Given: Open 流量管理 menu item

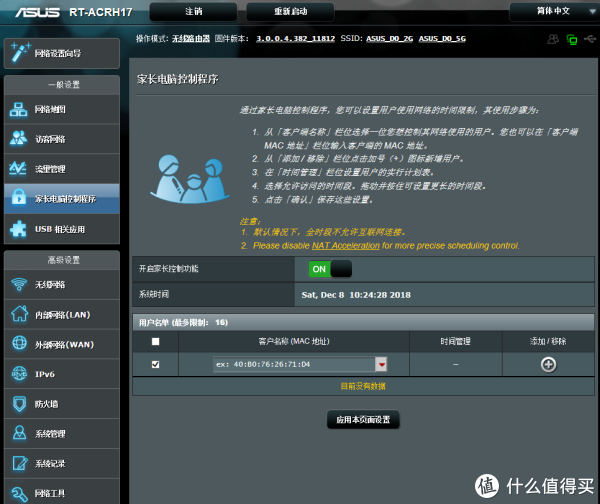Looking at the screenshot, I should pos(62,169).
